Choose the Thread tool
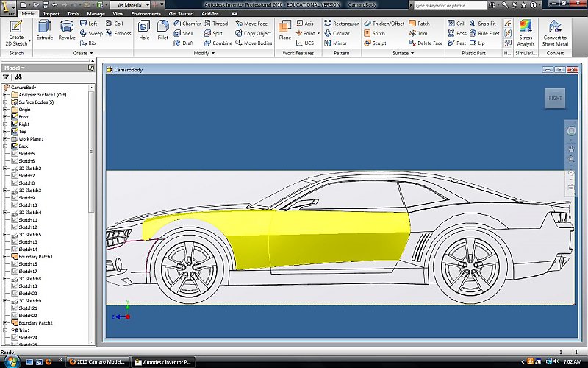 coord(216,24)
